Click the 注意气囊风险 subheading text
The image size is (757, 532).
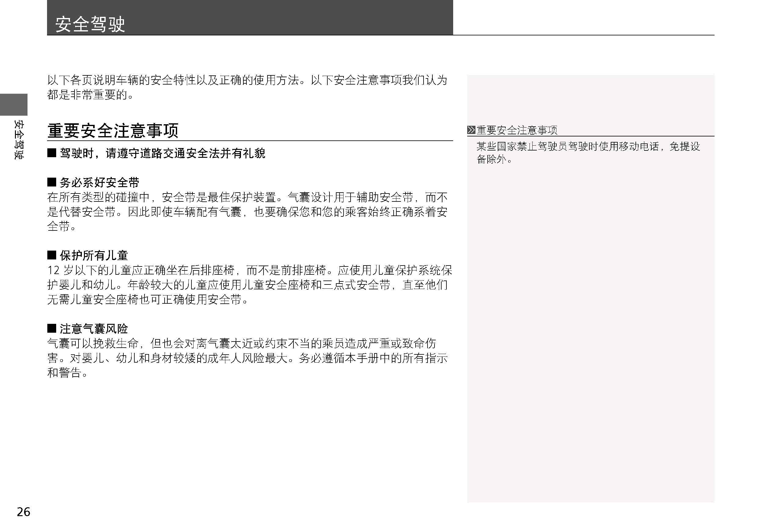tap(94, 328)
